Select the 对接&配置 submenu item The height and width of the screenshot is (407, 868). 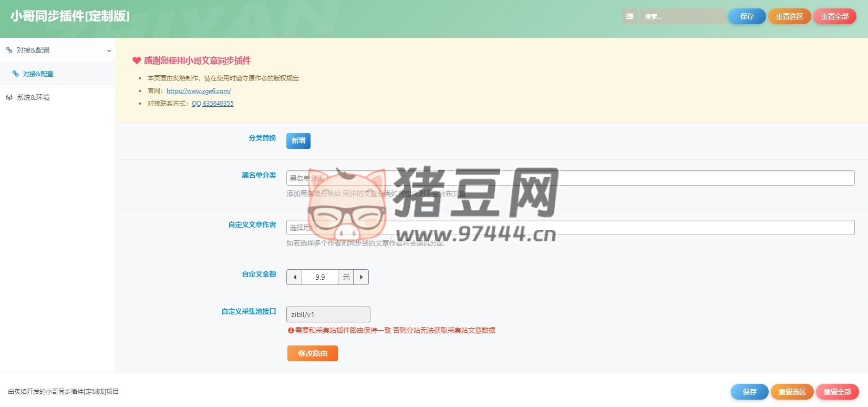tap(58, 74)
